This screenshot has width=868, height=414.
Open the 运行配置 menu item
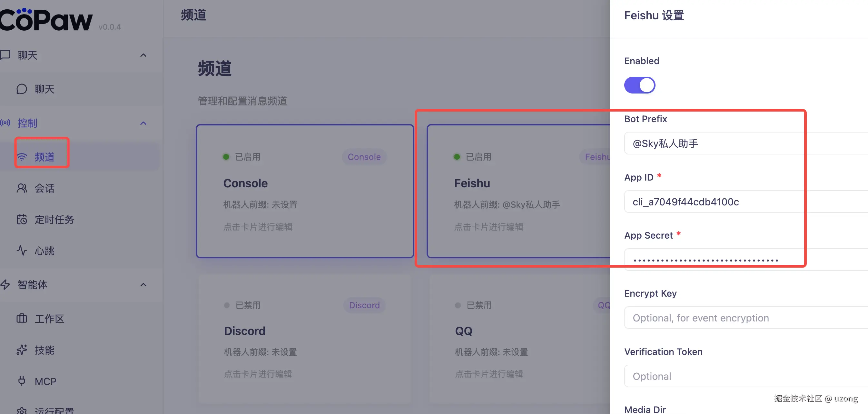pyautogui.click(x=54, y=410)
